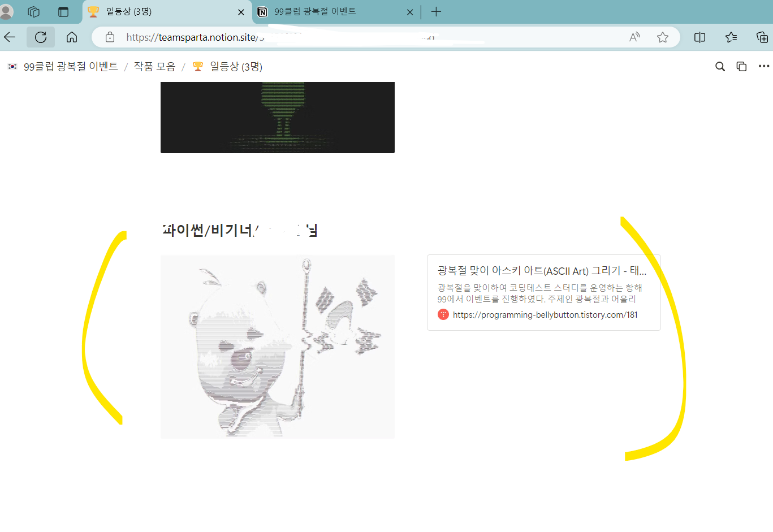This screenshot has width=773, height=532.
Task: Navigate to 작품 모음 breadcrumb
Action: 154,67
